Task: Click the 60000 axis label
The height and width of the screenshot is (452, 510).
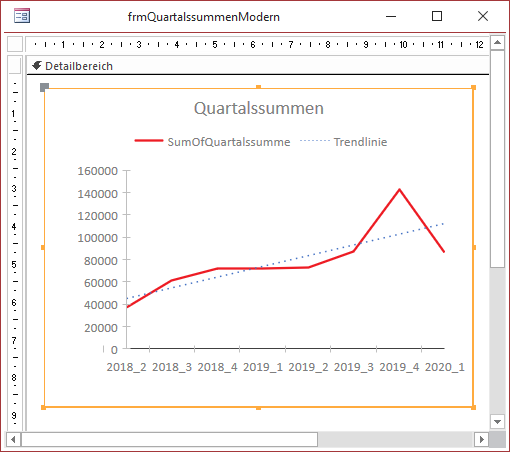Action: (x=101, y=283)
